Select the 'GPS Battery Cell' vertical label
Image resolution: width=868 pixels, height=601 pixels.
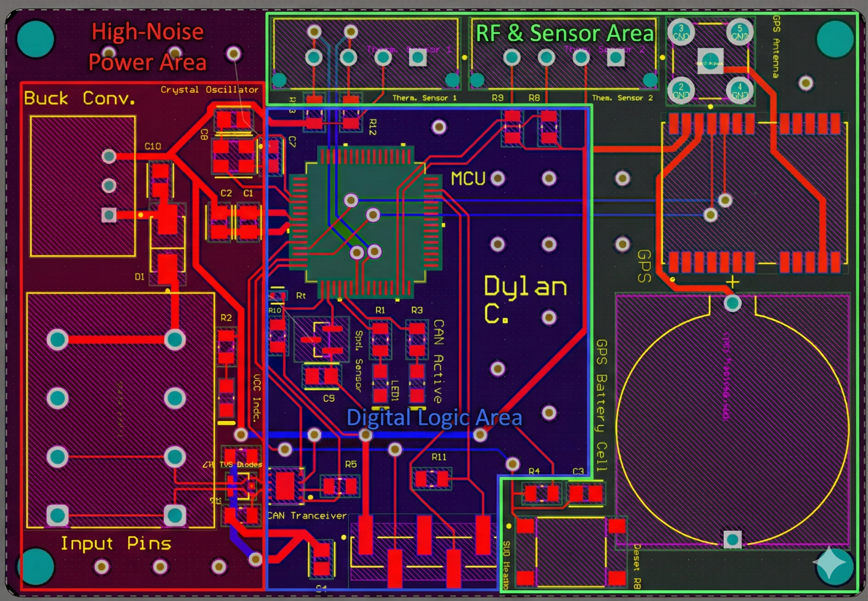(x=602, y=405)
